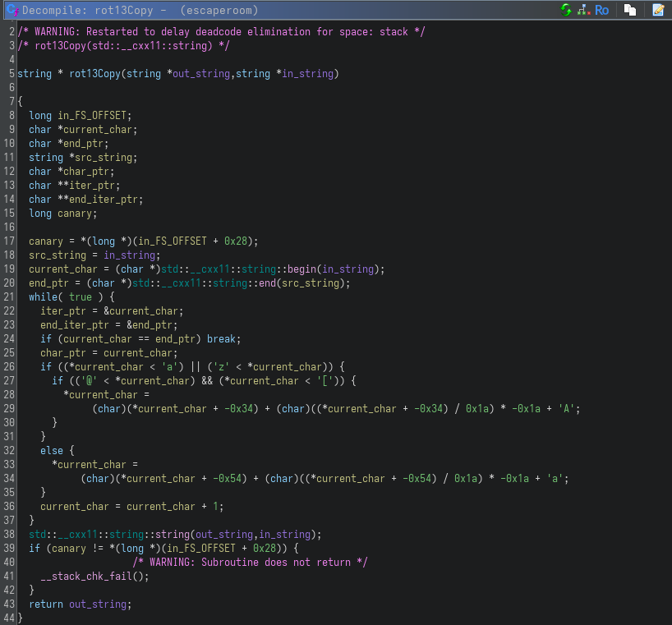
Task: Click line number 21 in the gutter
Action: pos(9,296)
